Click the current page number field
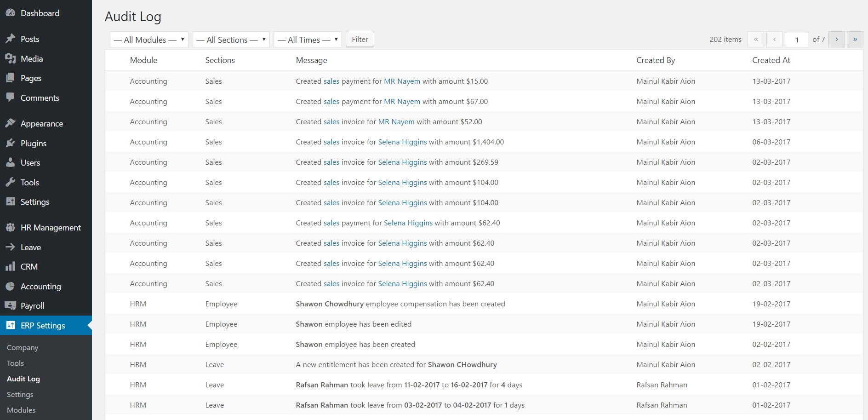 point(797,40)
